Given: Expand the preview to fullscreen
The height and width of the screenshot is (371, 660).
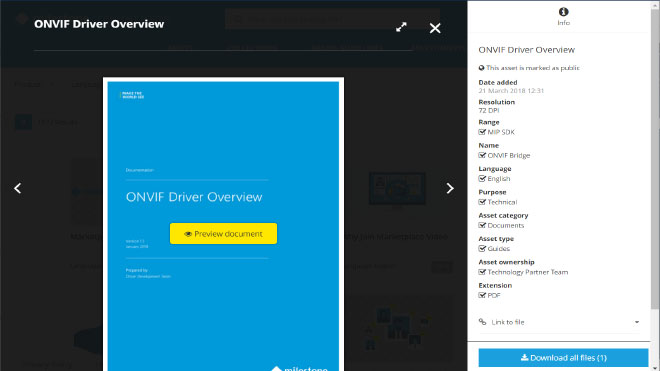Looking at the screenshot, I should (401, 27).
